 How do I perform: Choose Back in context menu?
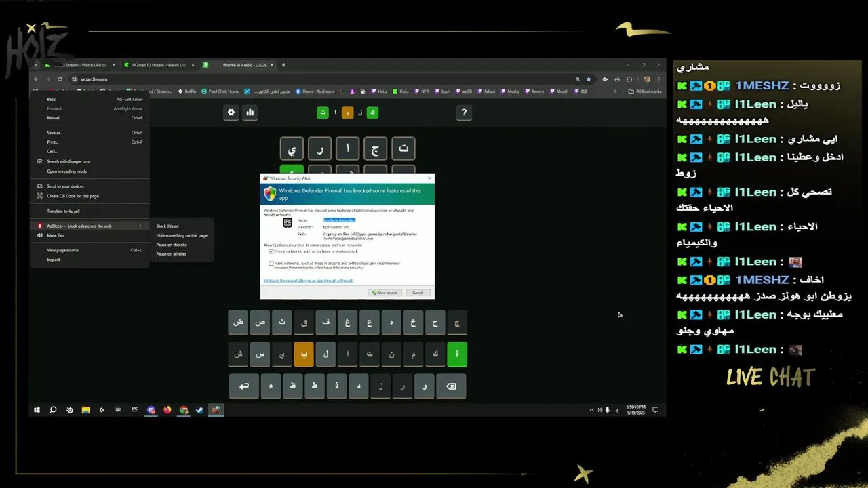point(90,99)
